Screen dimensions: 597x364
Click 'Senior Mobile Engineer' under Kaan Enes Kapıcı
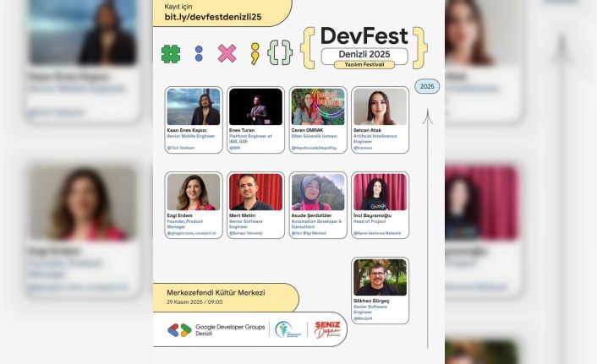(x=191, y=136)
